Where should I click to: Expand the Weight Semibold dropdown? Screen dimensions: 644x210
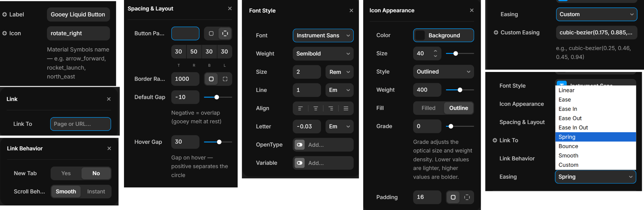coord(323,54)
